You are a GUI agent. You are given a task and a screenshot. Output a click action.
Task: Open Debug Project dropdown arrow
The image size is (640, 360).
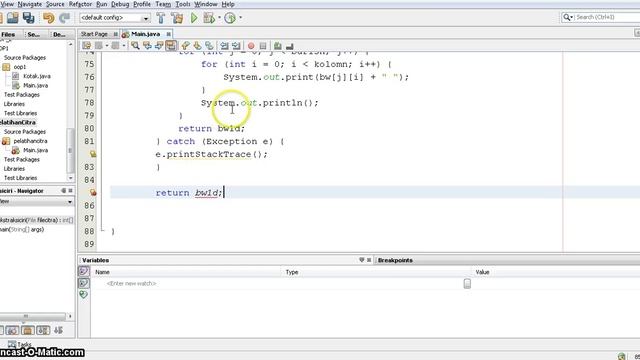[x=219, y=18]
